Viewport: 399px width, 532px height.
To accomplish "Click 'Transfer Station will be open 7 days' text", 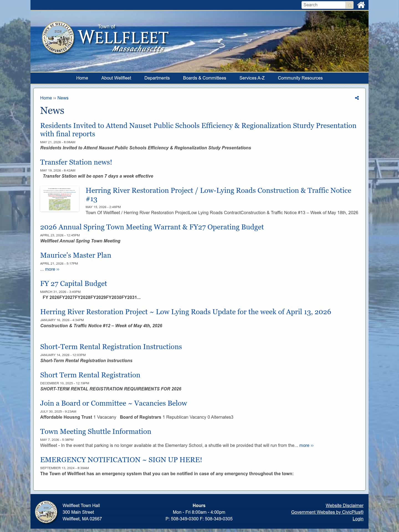I will pyautogui.click(x=98, y=176).
